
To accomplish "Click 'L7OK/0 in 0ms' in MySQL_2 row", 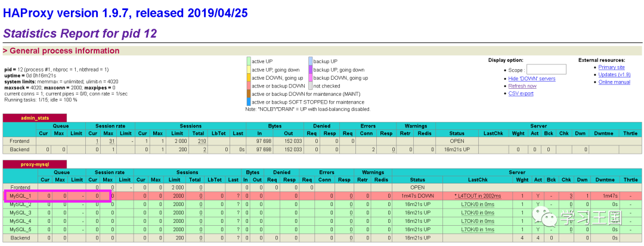I will click(478, 204).
